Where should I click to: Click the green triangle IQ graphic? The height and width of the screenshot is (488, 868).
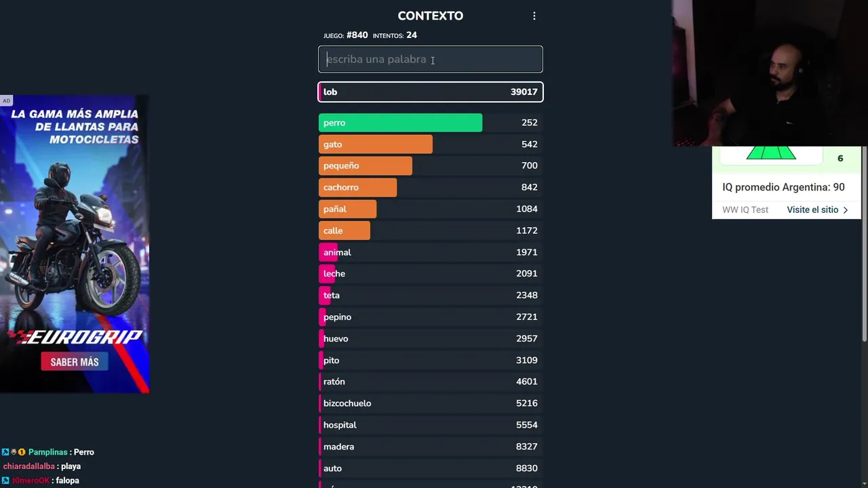[x=771, y=153]
